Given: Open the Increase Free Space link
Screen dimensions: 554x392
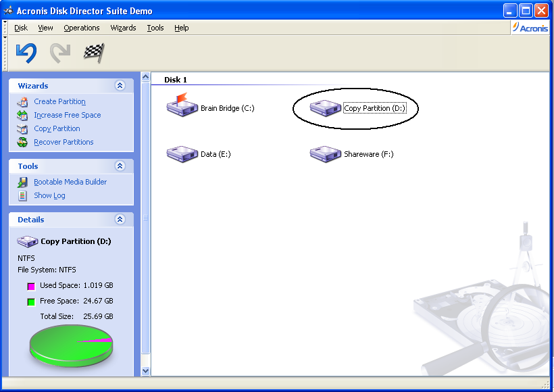Looking at the screenshot, I should 68,115.
